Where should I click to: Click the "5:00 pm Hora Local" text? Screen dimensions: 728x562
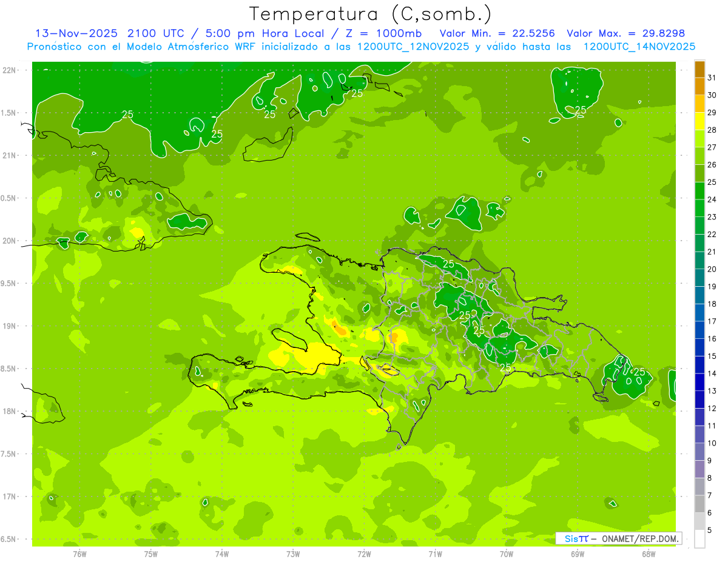[x=262, y=33]
